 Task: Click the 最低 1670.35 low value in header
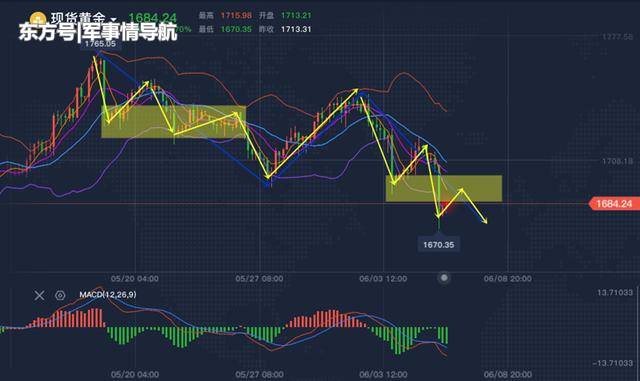pyautogui.click(x=236, y=29)
